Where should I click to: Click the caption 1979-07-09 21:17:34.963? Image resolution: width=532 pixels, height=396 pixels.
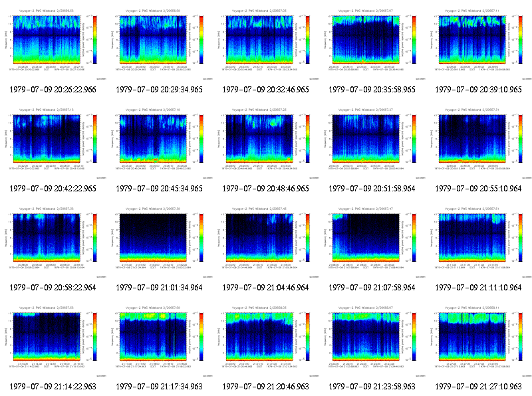[160, 387]
